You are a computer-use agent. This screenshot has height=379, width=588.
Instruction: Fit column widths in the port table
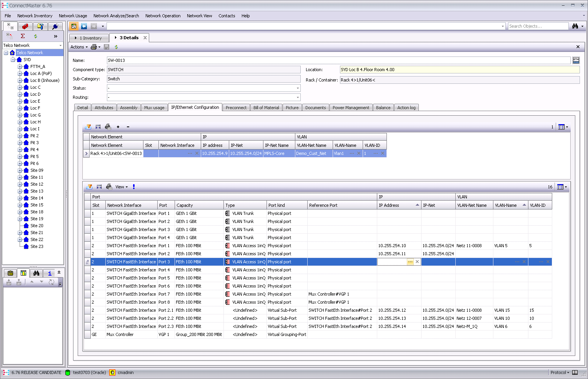pyautogui.click(x=99, y=187)
